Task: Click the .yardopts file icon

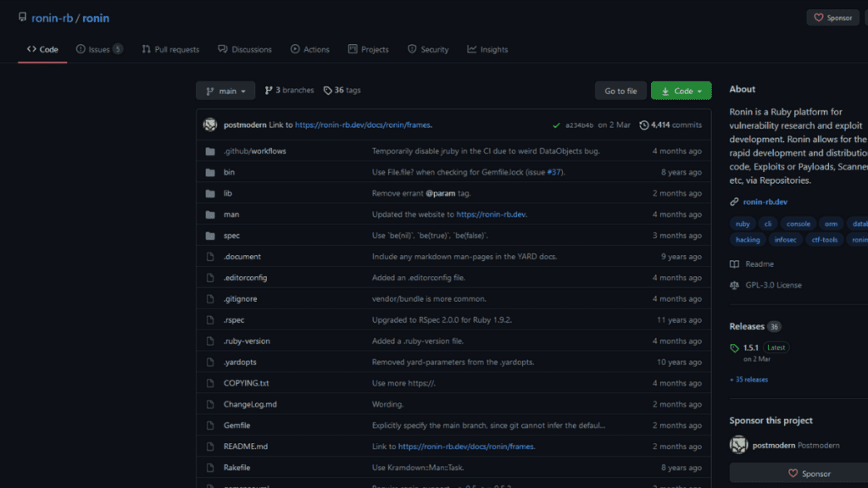Action: [x=210, y=362]
